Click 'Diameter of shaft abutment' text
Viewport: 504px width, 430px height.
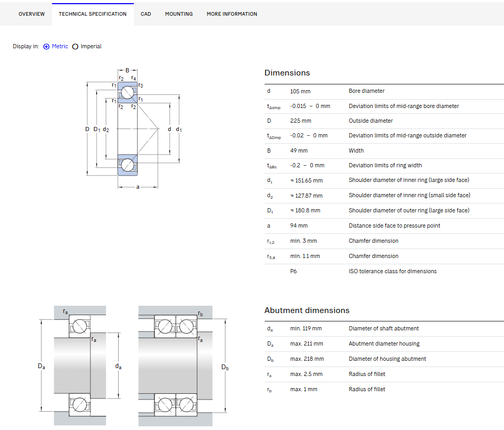383,328
